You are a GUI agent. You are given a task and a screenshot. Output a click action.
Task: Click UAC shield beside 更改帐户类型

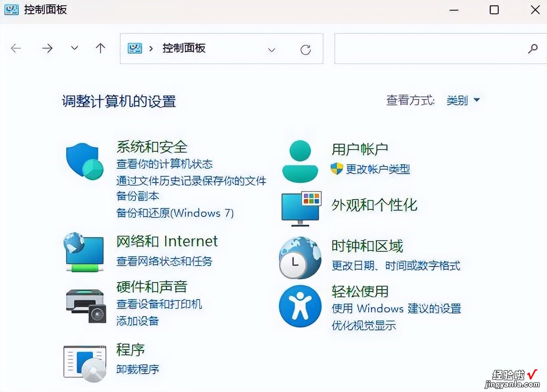pos(337,169)
